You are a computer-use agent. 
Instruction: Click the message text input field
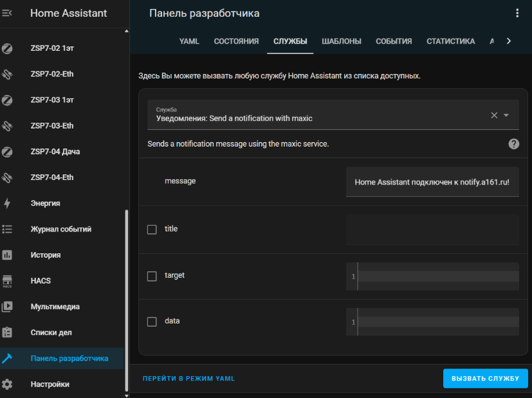point(432,182)
